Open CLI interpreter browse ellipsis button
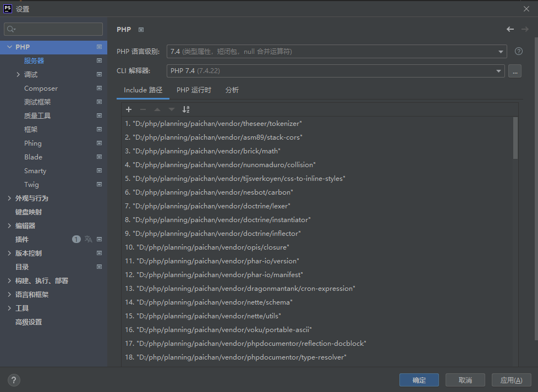The width and height of the screenshot is (538, 392). click(515, 71)
